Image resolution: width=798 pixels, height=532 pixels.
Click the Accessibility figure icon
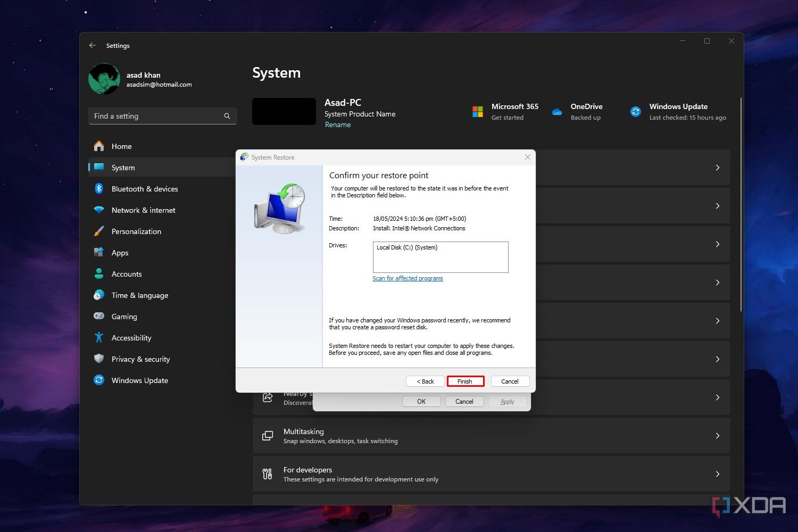coord(99,337)
